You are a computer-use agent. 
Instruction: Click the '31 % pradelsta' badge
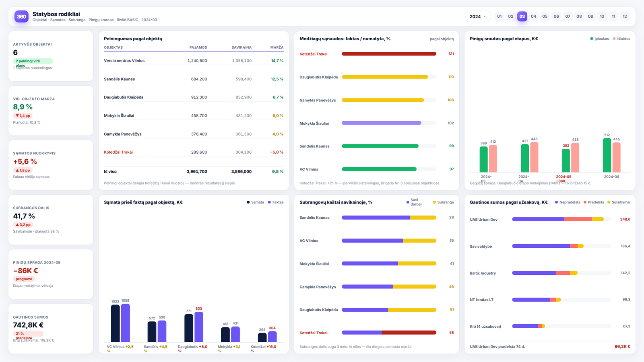28,334
